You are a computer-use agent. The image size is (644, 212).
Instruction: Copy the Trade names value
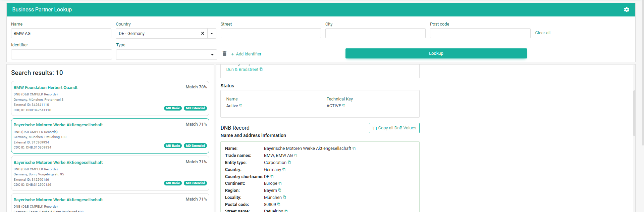point(296,156)
